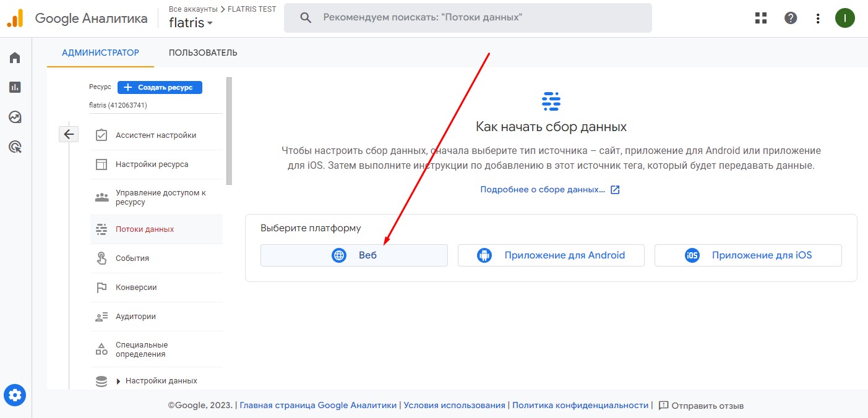Click the blue Admin gear icon

tap(15, 395)
